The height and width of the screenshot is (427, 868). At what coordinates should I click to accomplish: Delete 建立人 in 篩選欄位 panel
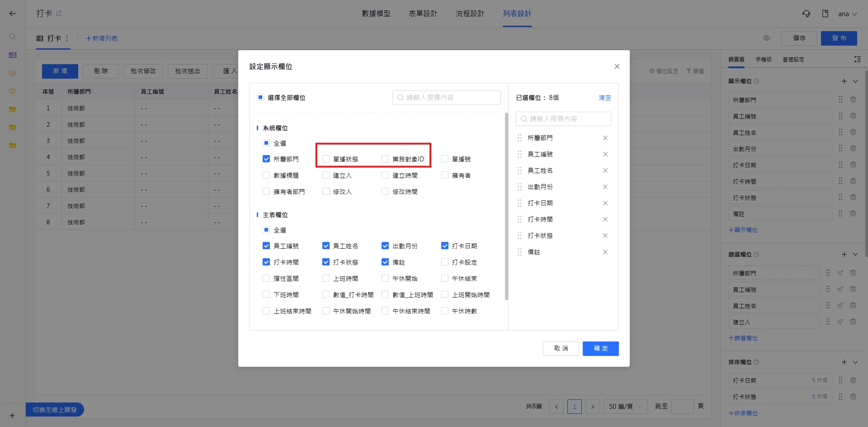(x=853, y=322)
